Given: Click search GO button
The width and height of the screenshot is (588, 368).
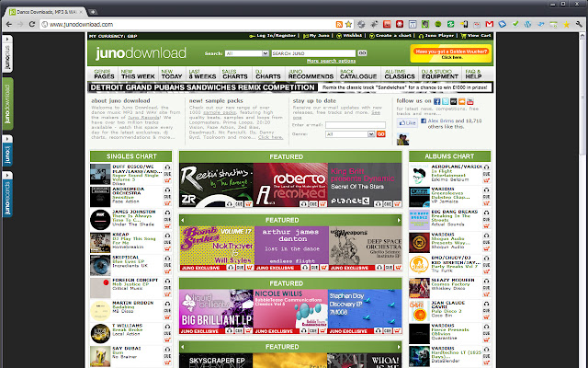Looking at the screenshot, I should coord(362,53).
